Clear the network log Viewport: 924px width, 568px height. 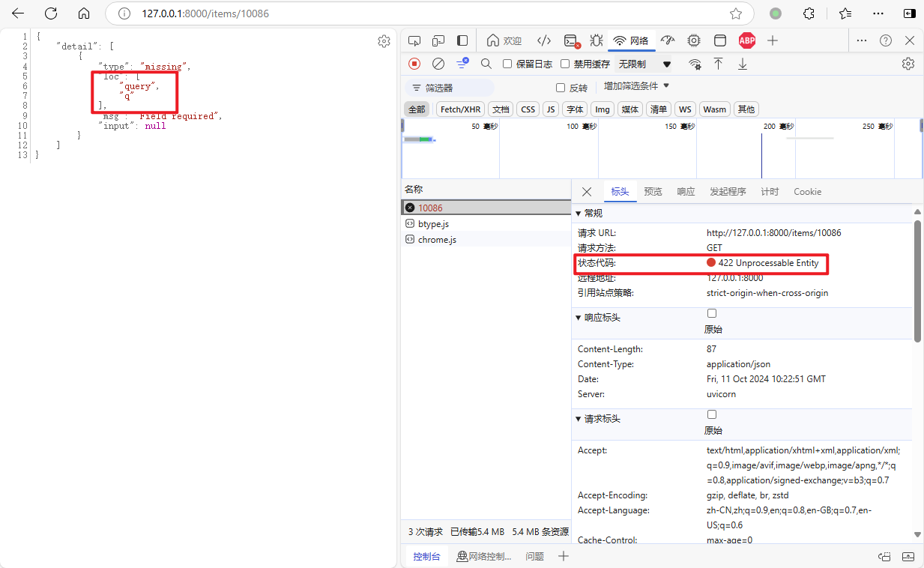[x=438, y=64]
